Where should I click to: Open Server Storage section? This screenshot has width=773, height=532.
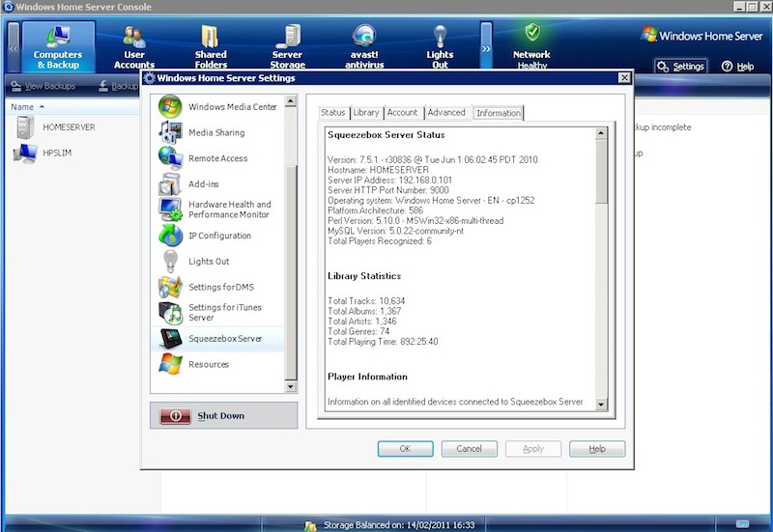click(287, 47)
